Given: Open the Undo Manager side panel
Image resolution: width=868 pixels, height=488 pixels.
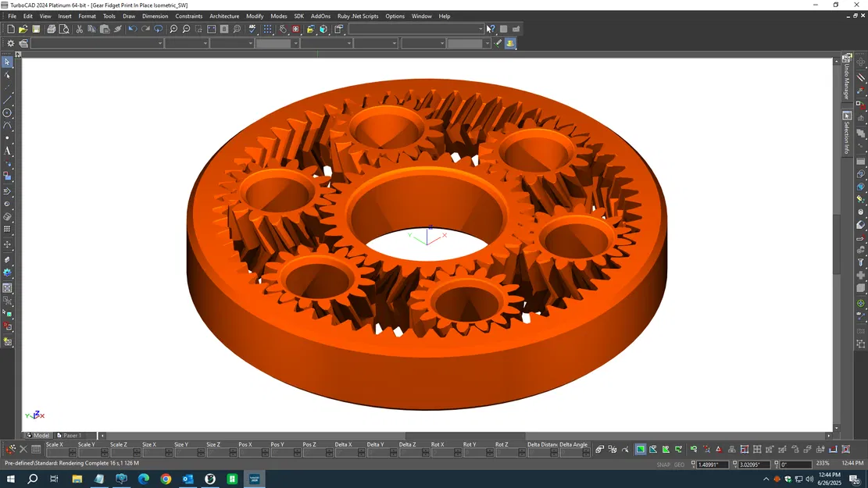Looking at the screenshot, I should point(846,77).
